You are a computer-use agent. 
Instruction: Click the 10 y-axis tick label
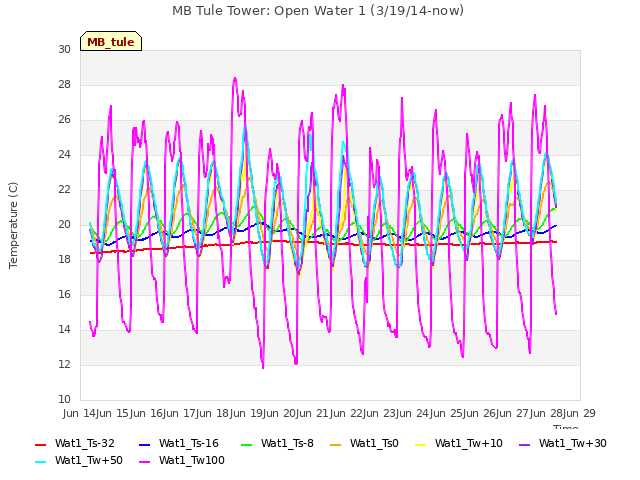64,399
